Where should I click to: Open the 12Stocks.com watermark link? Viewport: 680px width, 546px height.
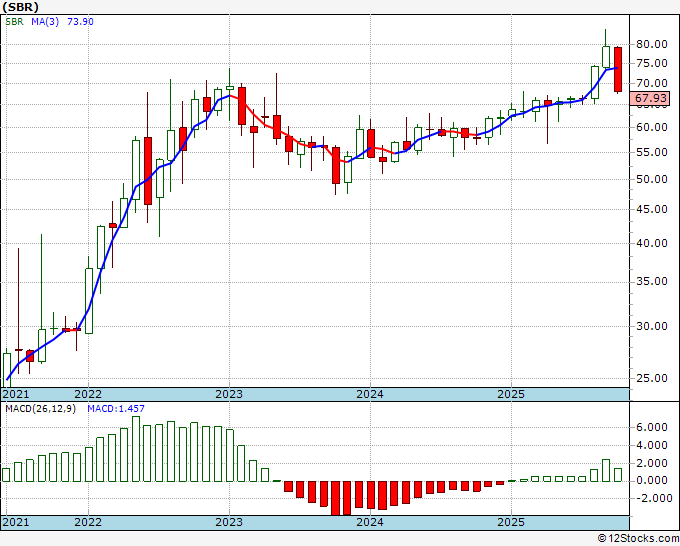point(636,538)
